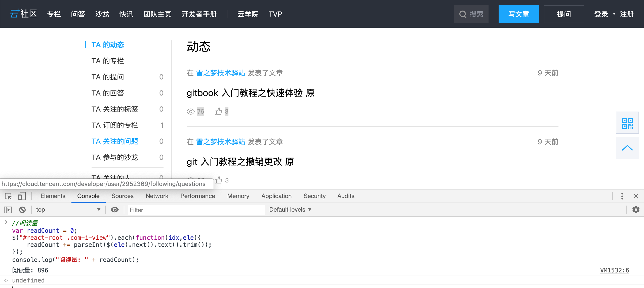Click the scroll-to-top arrow icon
The image size is (644, 288).
coord(627,148)
